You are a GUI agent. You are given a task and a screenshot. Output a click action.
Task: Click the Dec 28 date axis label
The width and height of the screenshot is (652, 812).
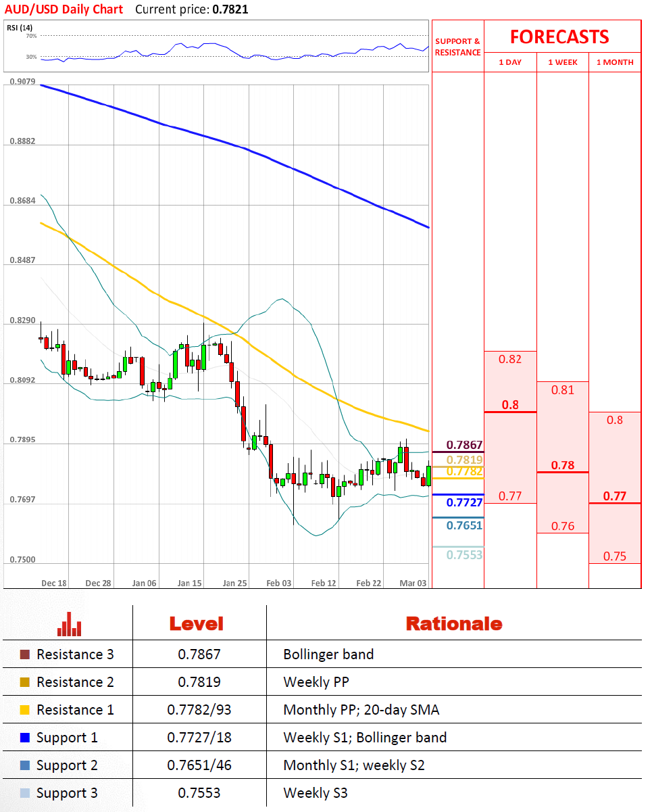[x=98, y=583]
